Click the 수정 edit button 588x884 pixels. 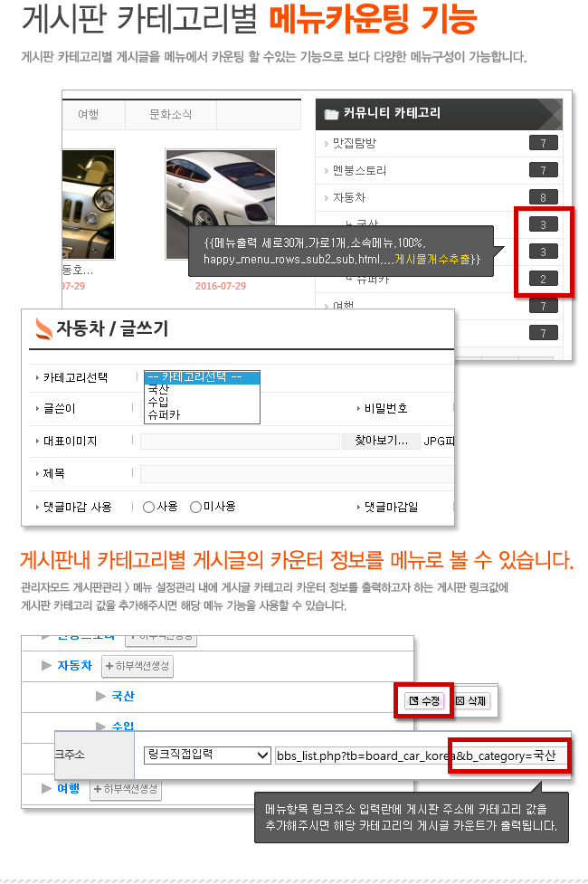click(424, 700)
